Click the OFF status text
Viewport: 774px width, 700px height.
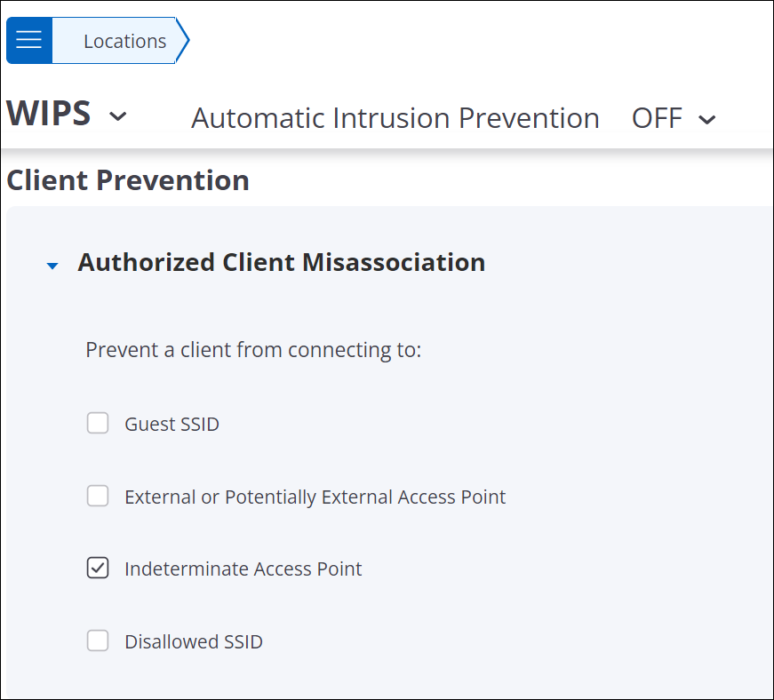(x=657, y=118)
